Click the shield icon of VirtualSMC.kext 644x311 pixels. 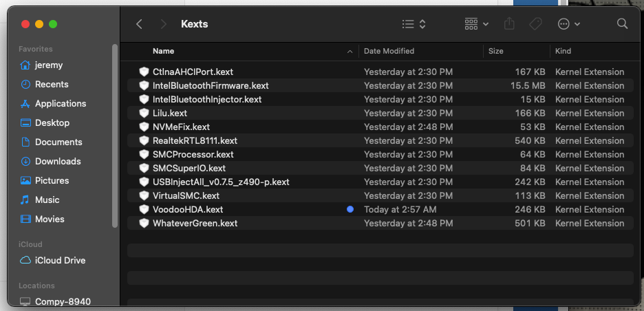(144, 195)
